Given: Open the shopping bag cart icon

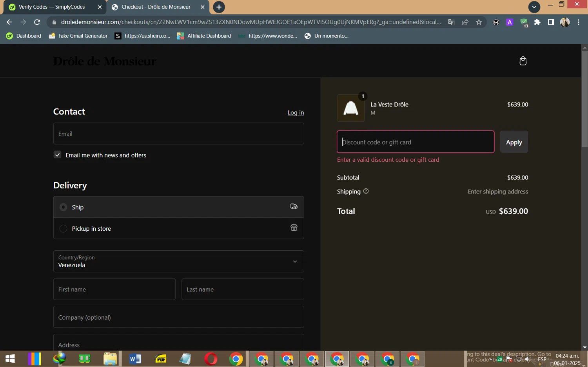Looking at the screenshot, I should [x=523, y=61].
